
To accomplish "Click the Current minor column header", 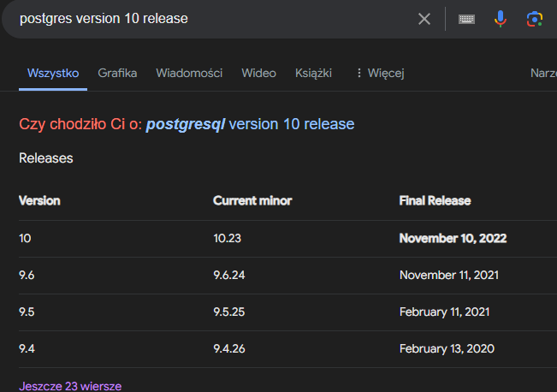I will (252, 201).
